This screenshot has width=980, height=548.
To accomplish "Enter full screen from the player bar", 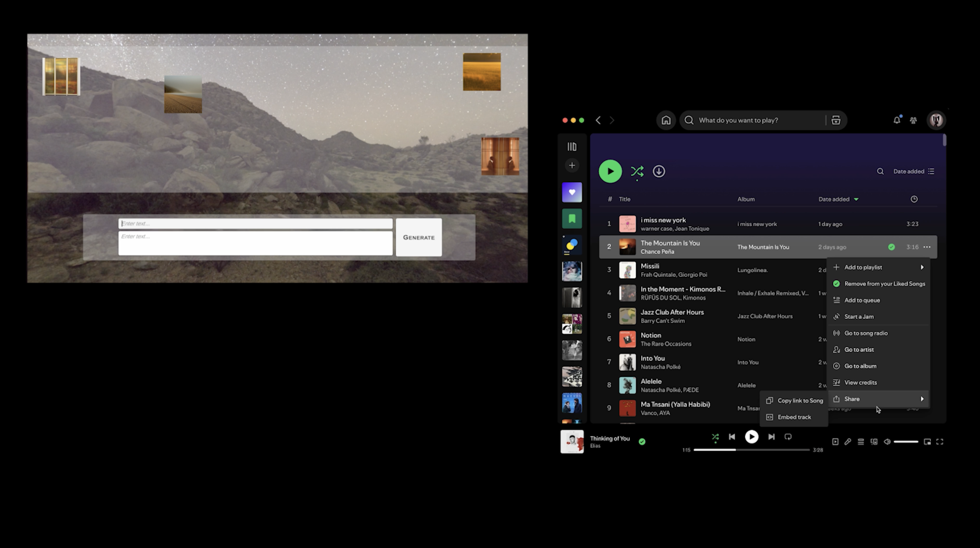I will [x=940, y=442].
